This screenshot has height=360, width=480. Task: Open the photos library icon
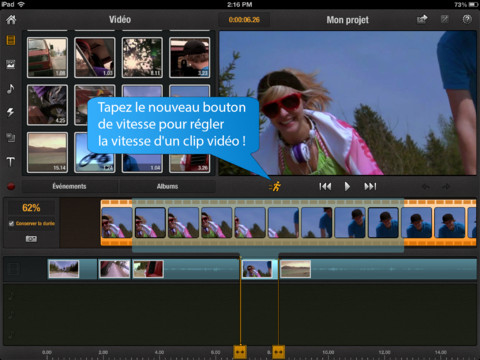11,64
